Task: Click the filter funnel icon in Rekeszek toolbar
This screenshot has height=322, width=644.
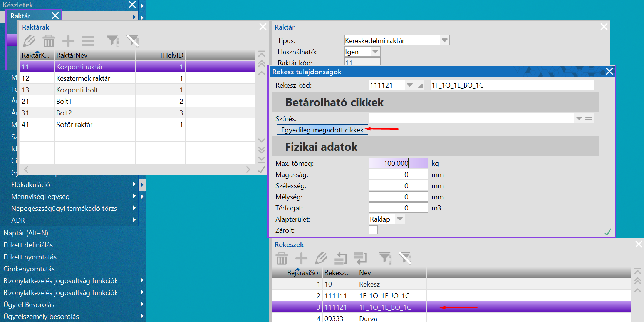Action: (385, 258)
